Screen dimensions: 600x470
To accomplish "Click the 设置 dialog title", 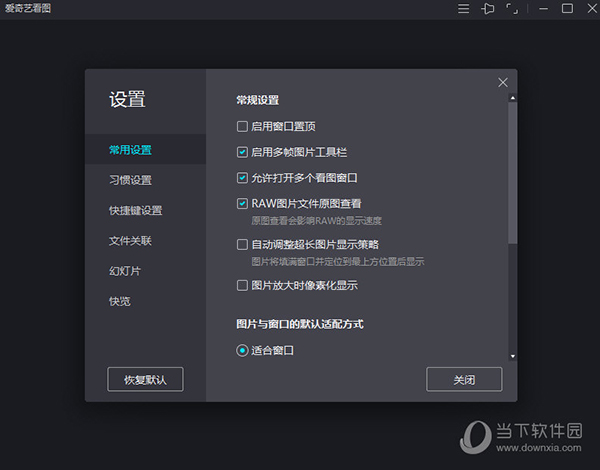I will pyautogui.click(x=127, y=100).
